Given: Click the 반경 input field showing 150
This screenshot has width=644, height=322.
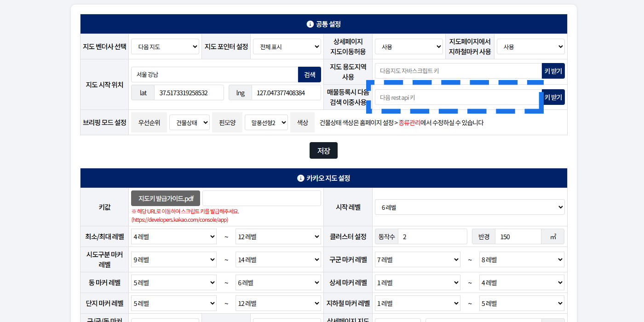Looking at the screenshot, I should point(517,236).
